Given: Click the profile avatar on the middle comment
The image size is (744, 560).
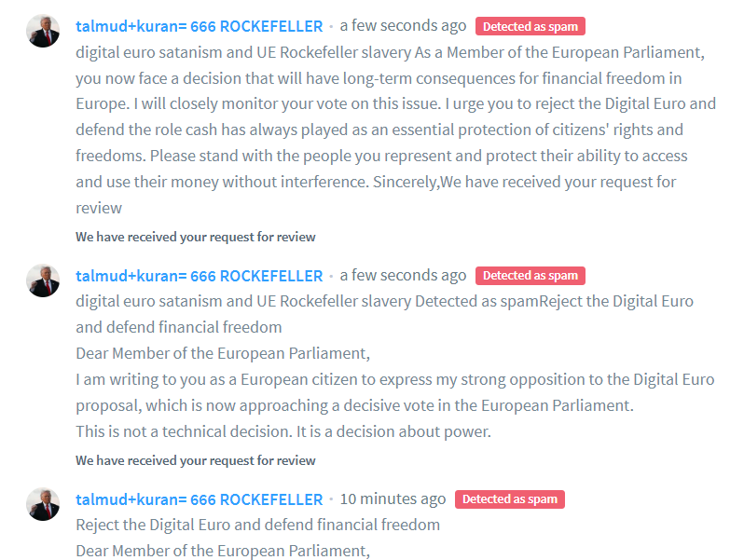Looking at the screenshot, I should pos(43,280).
